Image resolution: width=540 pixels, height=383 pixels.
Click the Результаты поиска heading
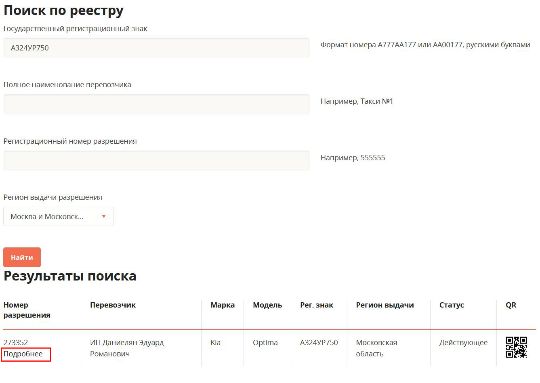[70, 276]
